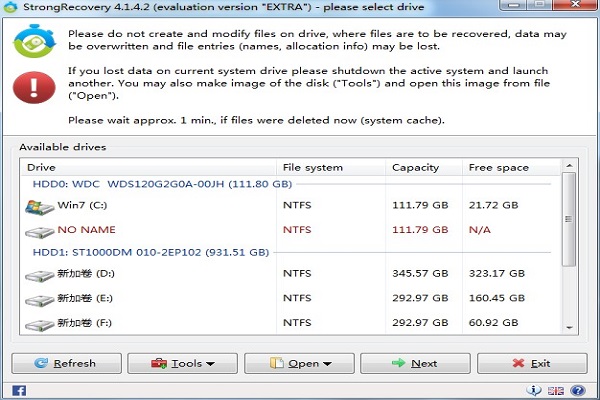Screen dimensions: 600x400
Task: Click the Exit button
Action: click(x=532, y=363)
